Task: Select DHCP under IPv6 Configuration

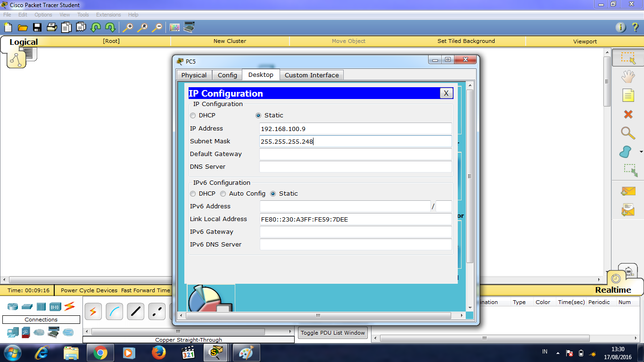Action: (203, 194)
